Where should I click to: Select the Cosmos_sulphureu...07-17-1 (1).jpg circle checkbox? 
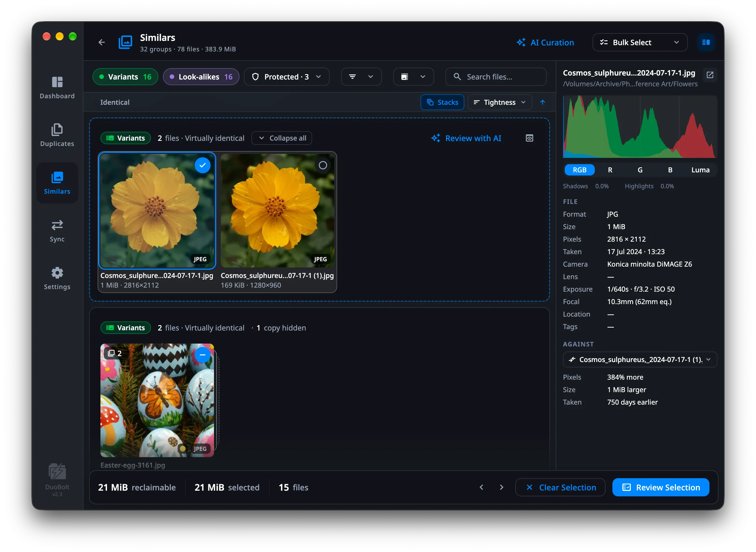(323, 165)
